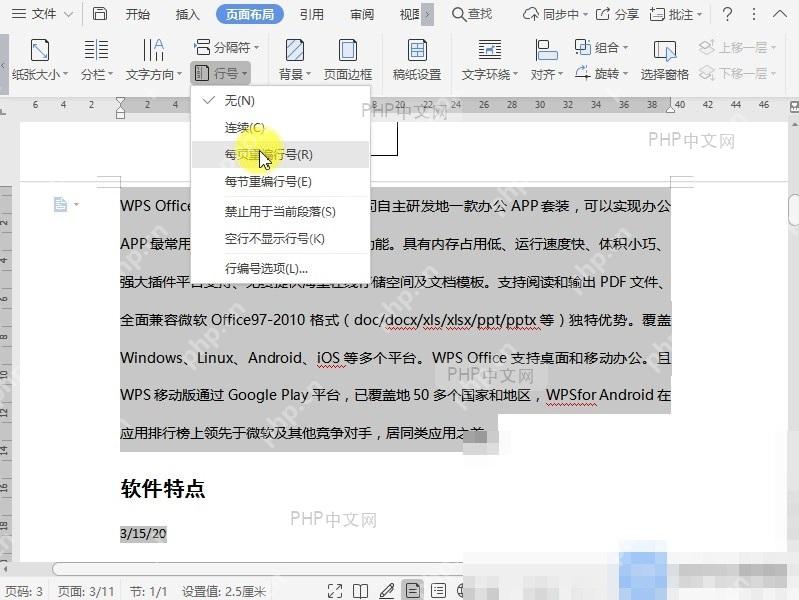The width and height of the screenshot is (799, 600).
Task: Expand the 对齐 dropdown arrow
Action: [x=561, y=74]
